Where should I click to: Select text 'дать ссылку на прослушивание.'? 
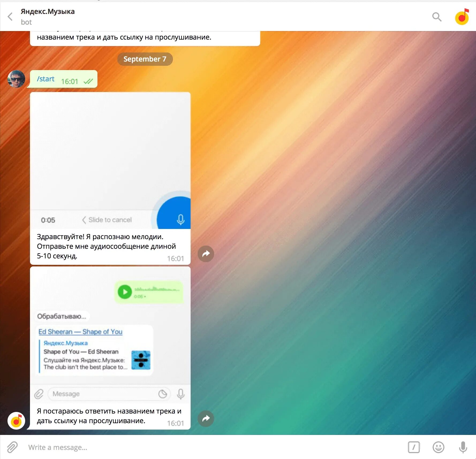pos(91,421)
